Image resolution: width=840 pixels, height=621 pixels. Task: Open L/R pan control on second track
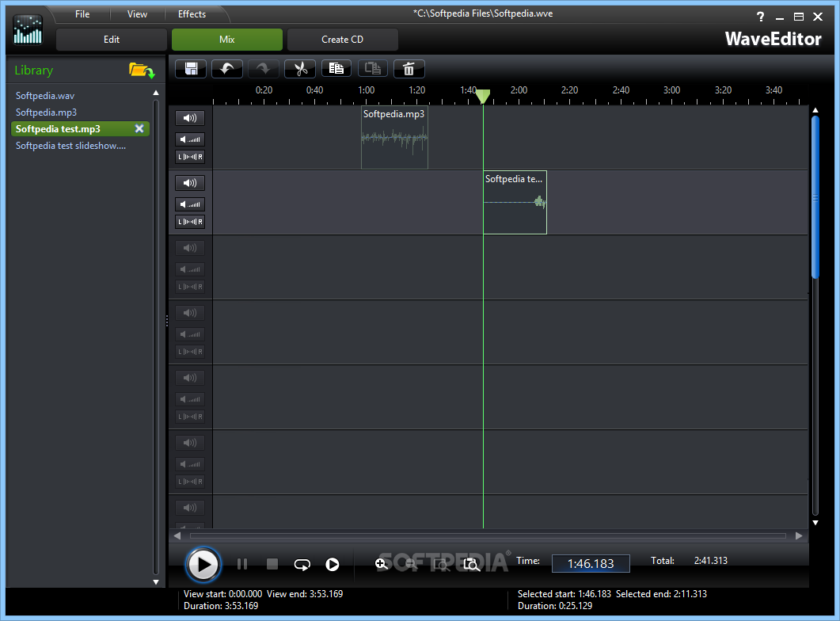190,222
